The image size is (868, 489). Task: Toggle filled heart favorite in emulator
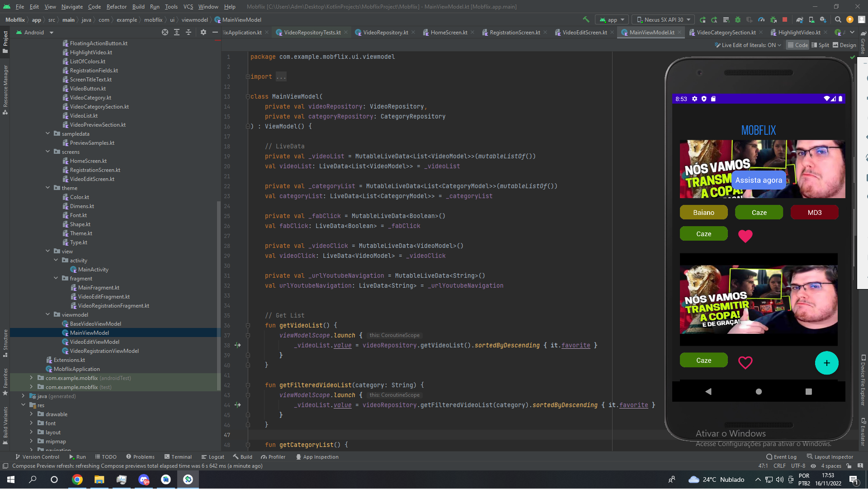click(x=745, y=236)
